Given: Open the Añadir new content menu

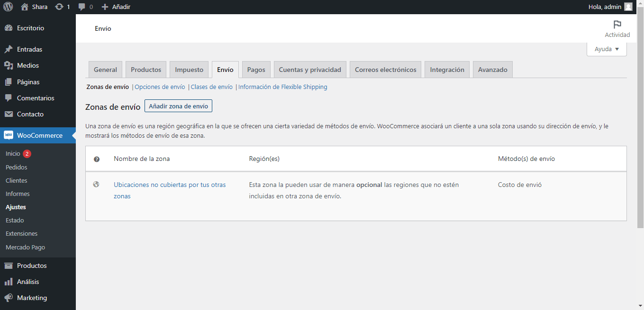Looking at the screenshot, I should click(116, 7).
